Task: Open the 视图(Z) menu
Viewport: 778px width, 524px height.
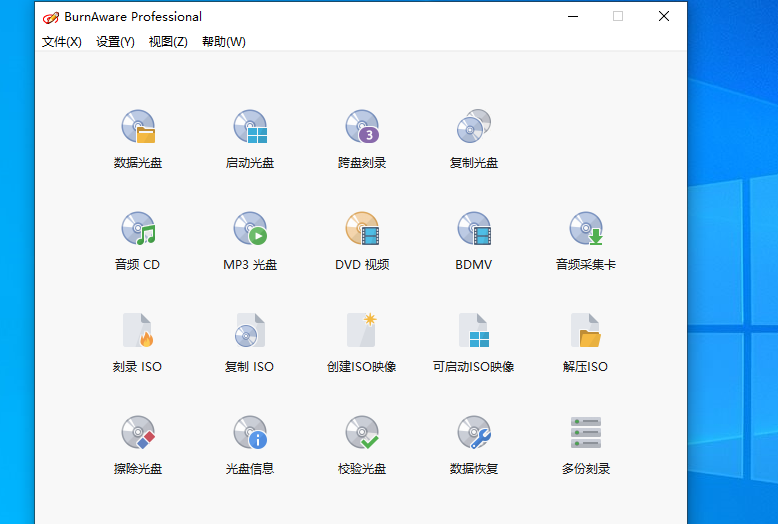Action: (x=168, y=42)
